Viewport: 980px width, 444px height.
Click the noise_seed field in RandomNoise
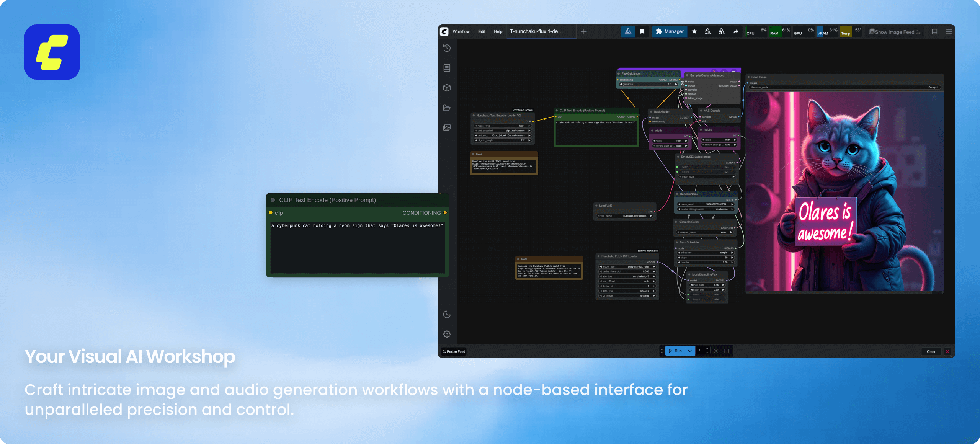coord(706,204)
